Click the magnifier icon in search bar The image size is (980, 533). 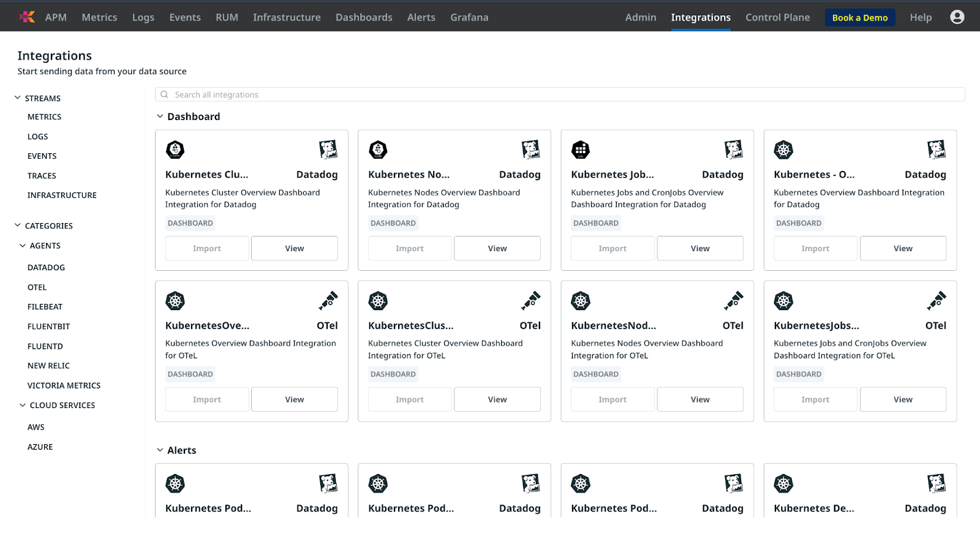point(164,94)
